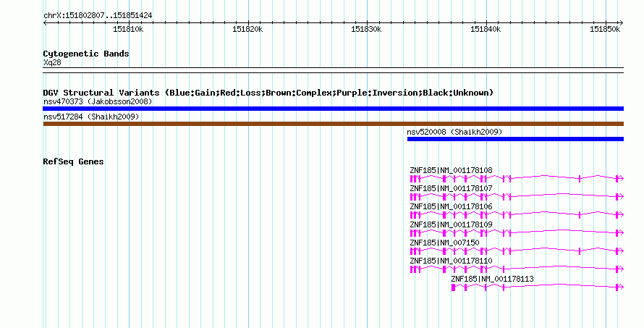
Task: Open variant nsv517284 (Shaikh2009) label
Action: click(91, 117)
